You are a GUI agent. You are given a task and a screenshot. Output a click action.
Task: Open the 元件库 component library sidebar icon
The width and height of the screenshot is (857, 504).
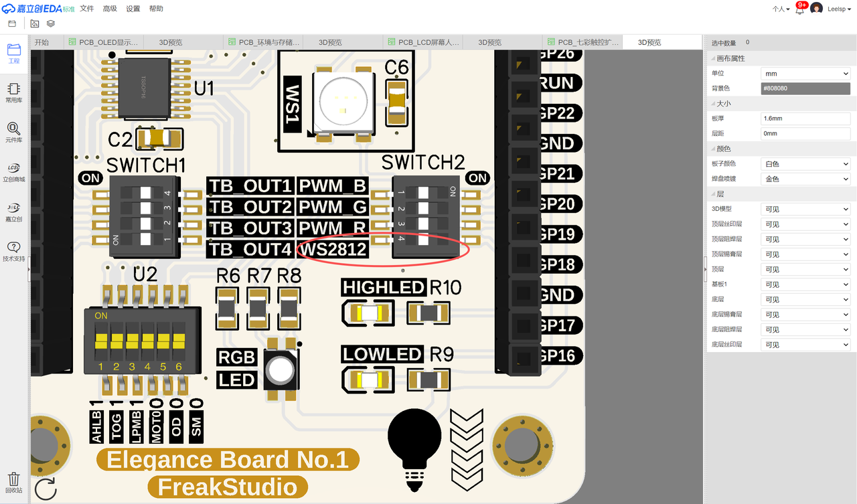tap(14, 133)
